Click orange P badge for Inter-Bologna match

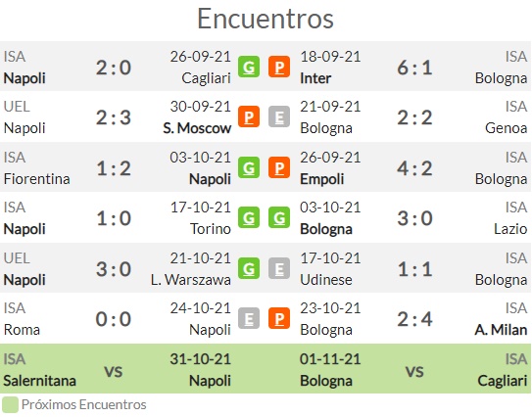click(279, 67)
